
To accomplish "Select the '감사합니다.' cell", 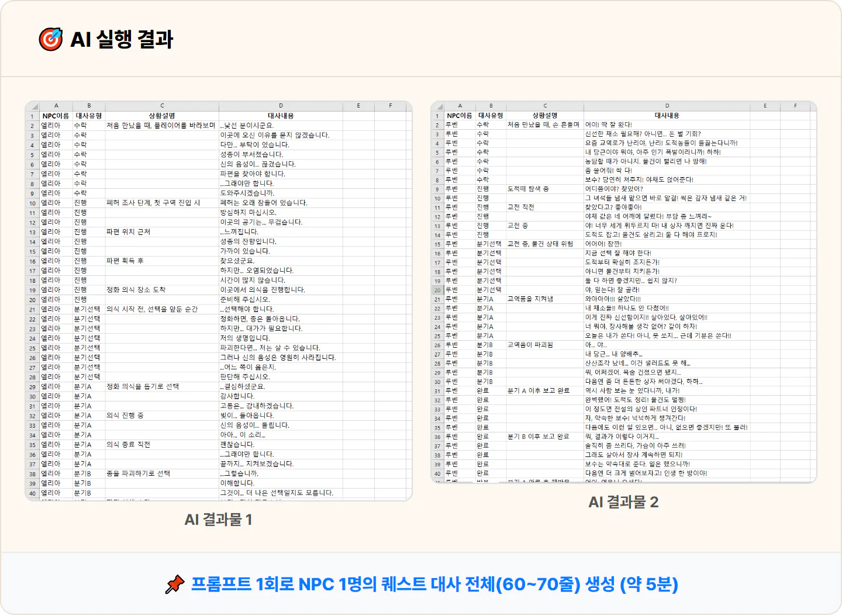I will click(x=281, y=396).
